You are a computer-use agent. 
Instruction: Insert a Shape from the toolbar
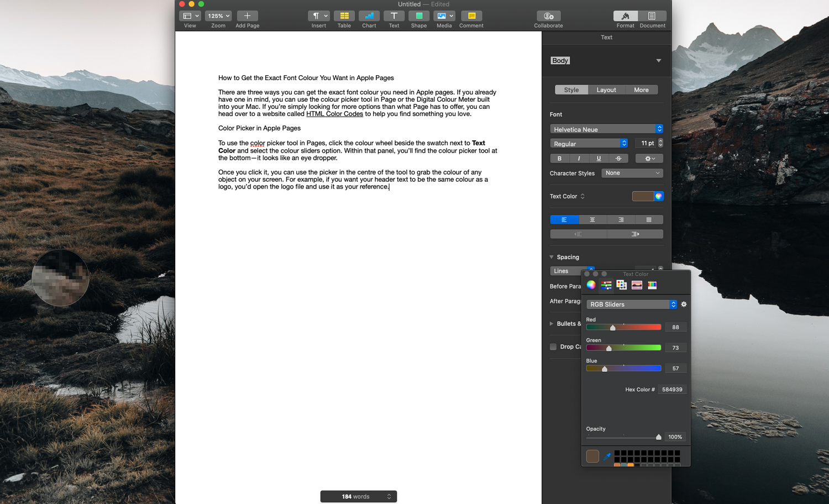(419, 16)
